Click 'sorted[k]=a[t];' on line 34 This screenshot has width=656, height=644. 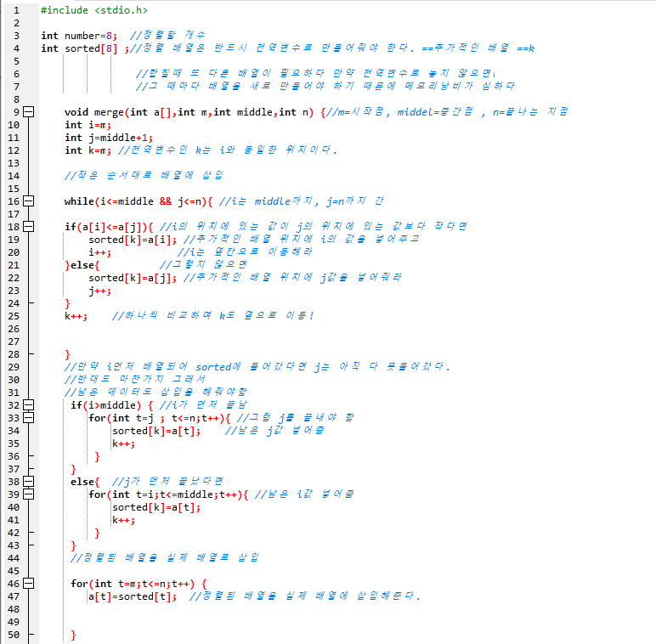pyautogui.click(x=156, y=431)
